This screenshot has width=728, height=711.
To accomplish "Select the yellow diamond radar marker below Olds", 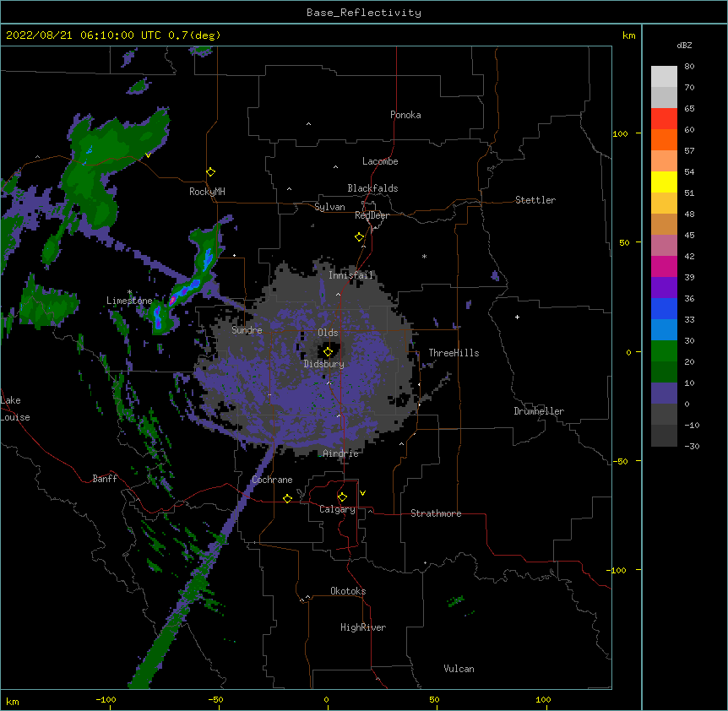I will pos(329,352).
